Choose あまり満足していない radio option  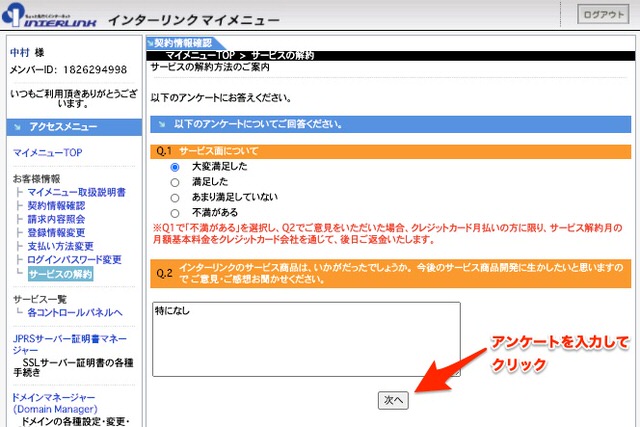[175, 198]
